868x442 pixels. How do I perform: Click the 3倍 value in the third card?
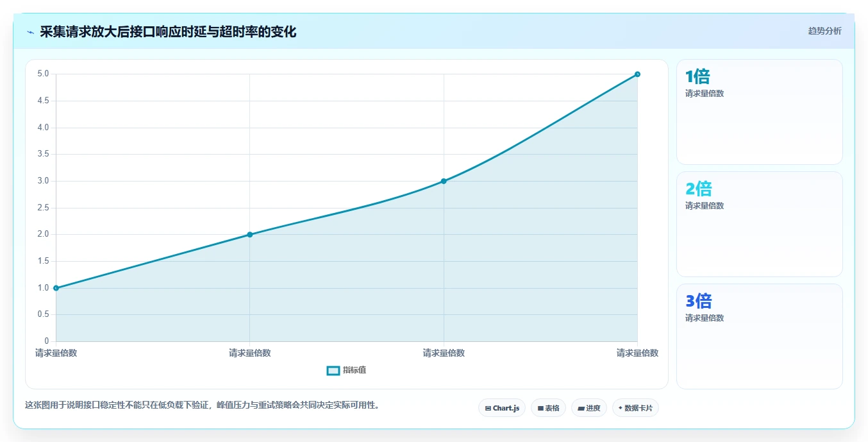[x=699, y=302]
